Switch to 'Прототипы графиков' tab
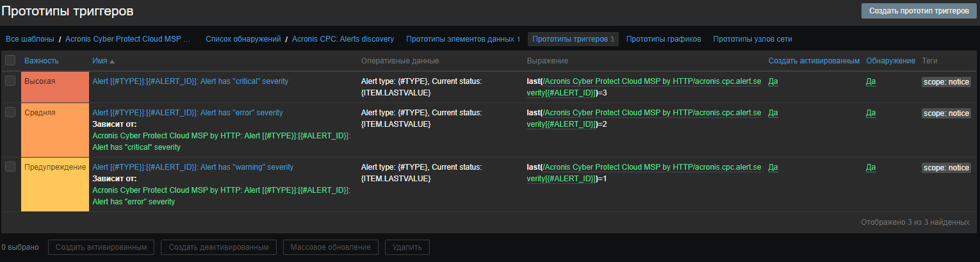 click(663, 39)
